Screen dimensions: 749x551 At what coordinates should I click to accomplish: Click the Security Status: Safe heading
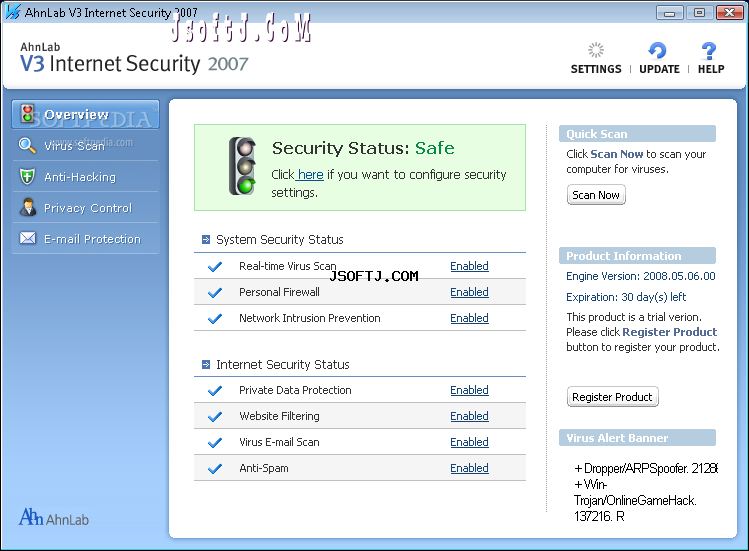coord(363,148)
